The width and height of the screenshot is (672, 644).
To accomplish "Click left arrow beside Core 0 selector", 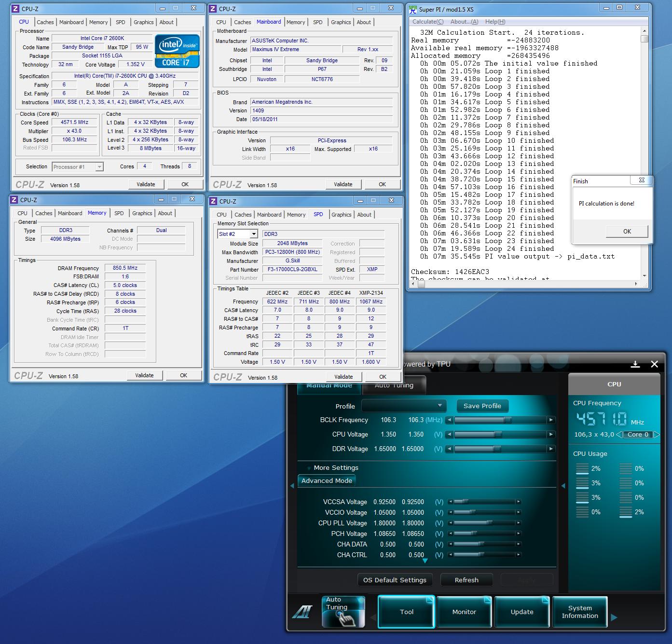I will pyautogui.click(x=618, y=435).
